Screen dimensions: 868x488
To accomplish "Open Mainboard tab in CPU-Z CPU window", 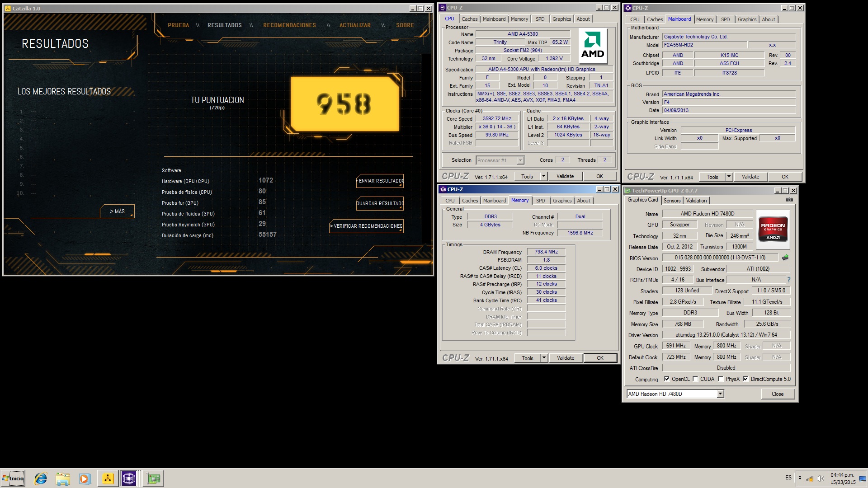I will pos(494,19).
